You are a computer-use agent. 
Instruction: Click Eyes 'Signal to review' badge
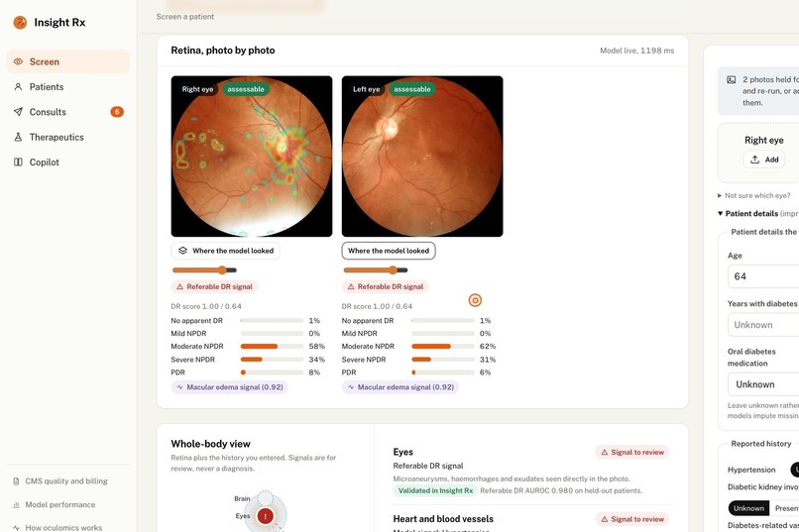point(632,452)
